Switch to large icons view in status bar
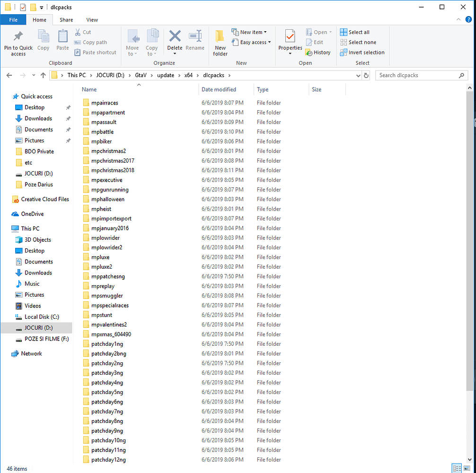This screenshot has height=473, width=476. pos(467,468)
